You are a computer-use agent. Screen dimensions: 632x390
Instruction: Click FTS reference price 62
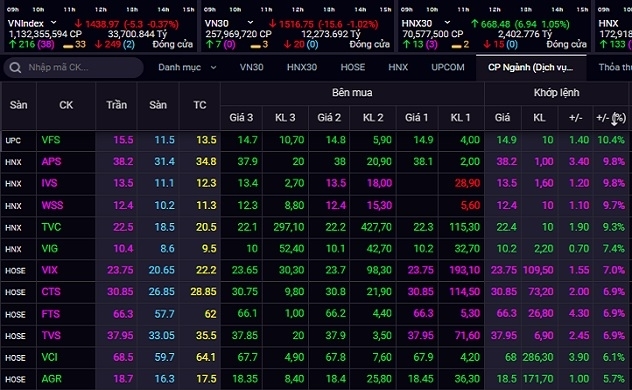(x=210, y=314)
